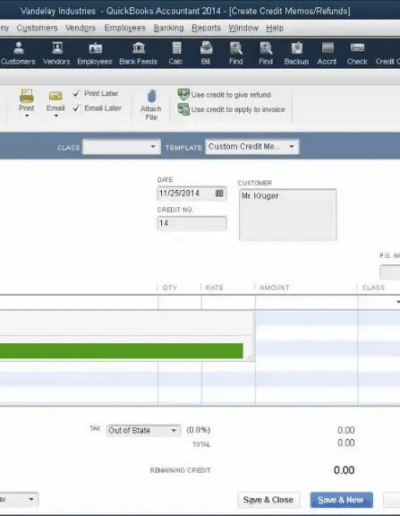This screenshot has height=516, width=400.
Task: Launch the Calc calculator icon
Action: [176, 53]
